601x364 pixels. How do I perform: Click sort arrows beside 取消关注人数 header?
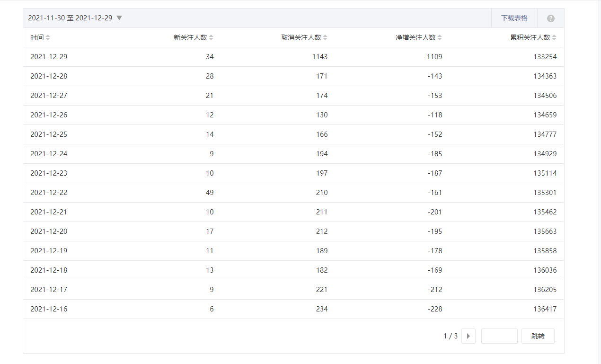click(x=325, y=38)
